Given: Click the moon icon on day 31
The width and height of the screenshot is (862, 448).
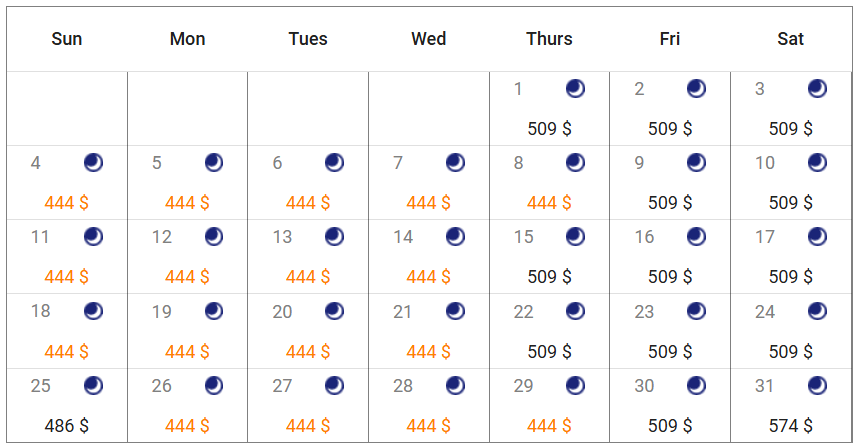Looking at the screenshot, I should click(817, 385).
